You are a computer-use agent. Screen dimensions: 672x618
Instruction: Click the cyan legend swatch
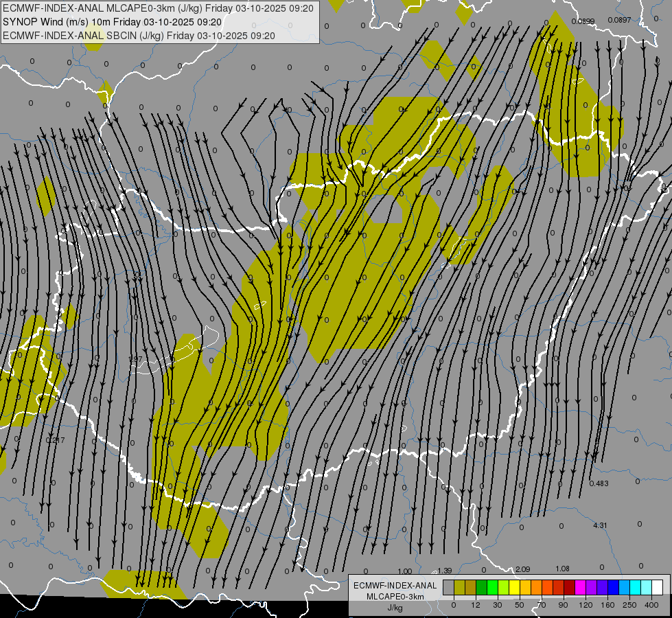click(636, 587)
